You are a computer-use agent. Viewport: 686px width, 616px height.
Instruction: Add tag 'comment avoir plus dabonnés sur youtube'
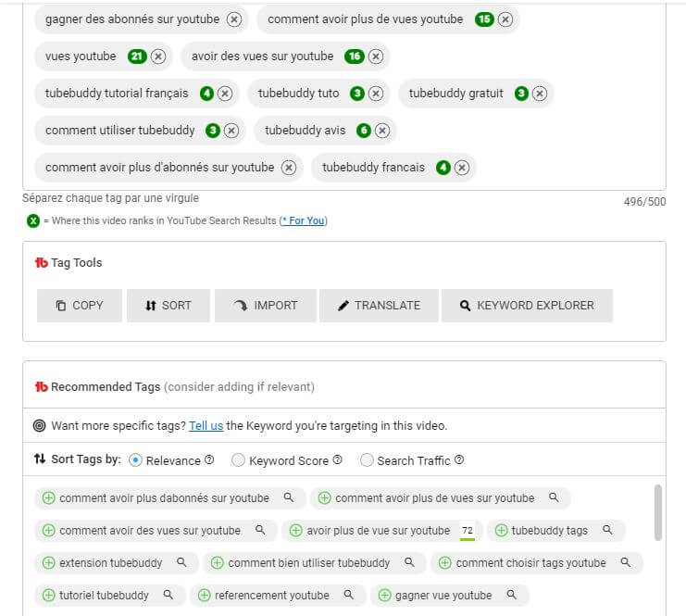tap(48, 498)
